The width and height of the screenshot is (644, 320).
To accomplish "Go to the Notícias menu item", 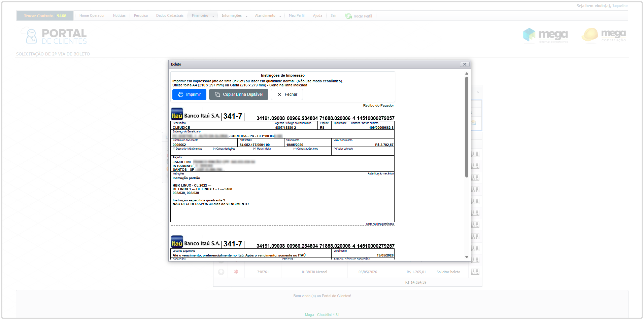I will tap(119, 16).
